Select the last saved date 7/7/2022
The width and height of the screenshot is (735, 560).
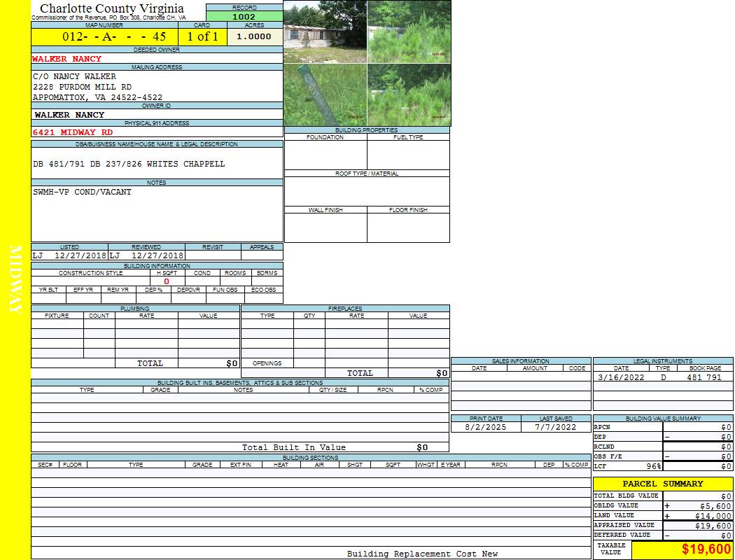pyautogui.click(x=555, y=426)
